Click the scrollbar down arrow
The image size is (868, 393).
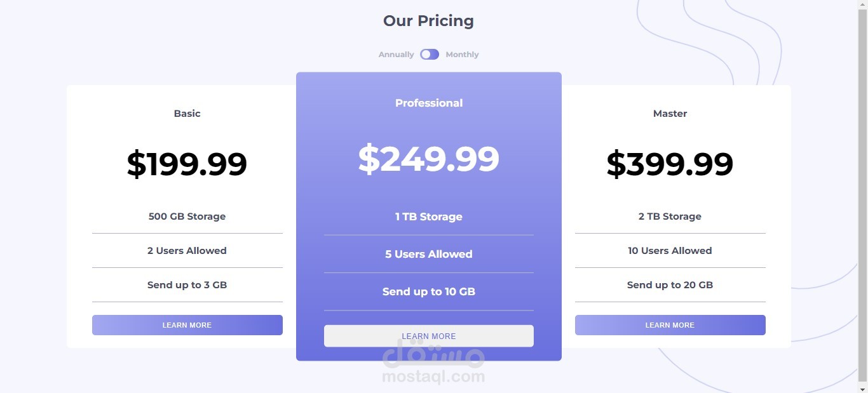(862, 389)
